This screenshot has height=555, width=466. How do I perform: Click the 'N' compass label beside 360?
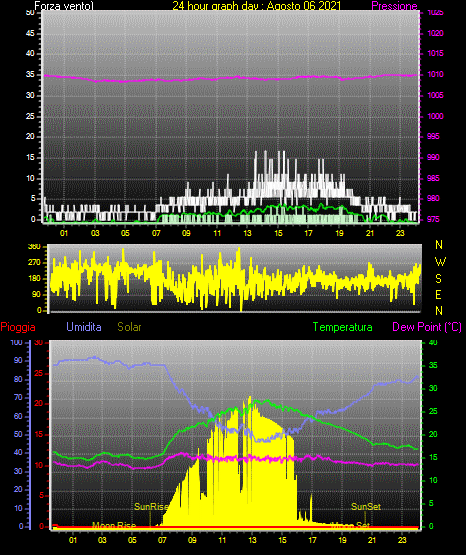tap(439, 245)
